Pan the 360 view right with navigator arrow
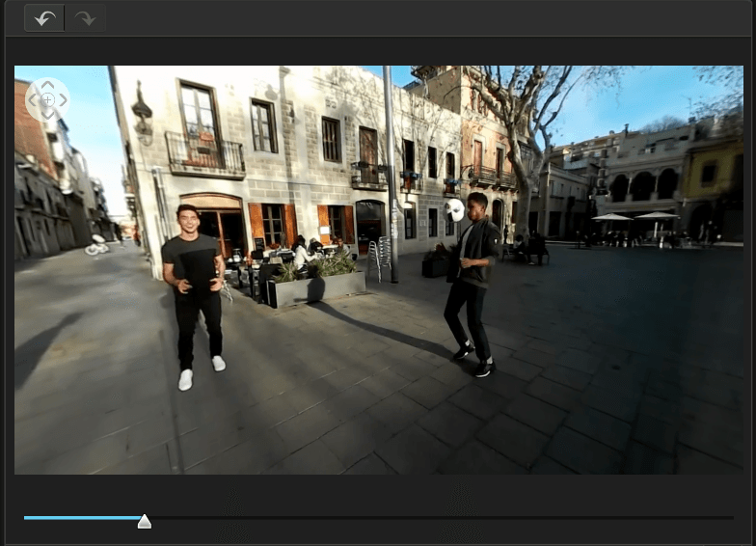The width and height of the screenshot is (756, 546). [x=63, y=100]
